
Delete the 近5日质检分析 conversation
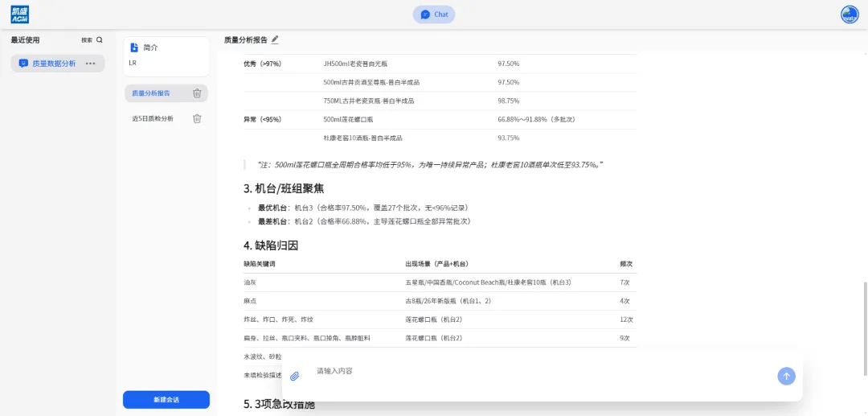click(197, 118)
